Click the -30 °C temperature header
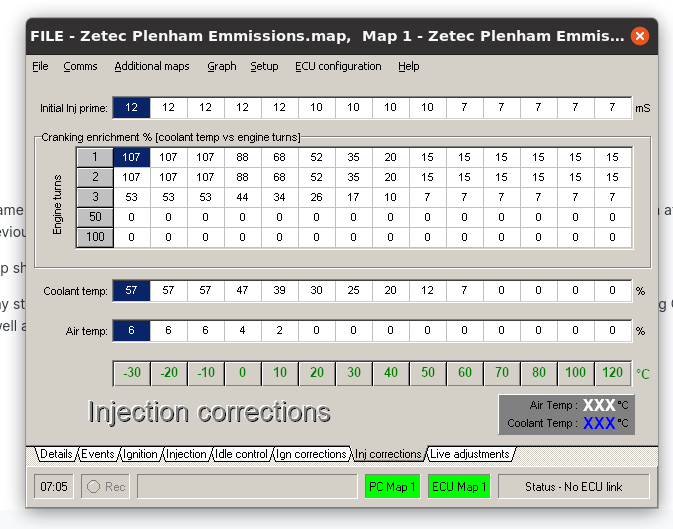673x529 pixels. 132,373
